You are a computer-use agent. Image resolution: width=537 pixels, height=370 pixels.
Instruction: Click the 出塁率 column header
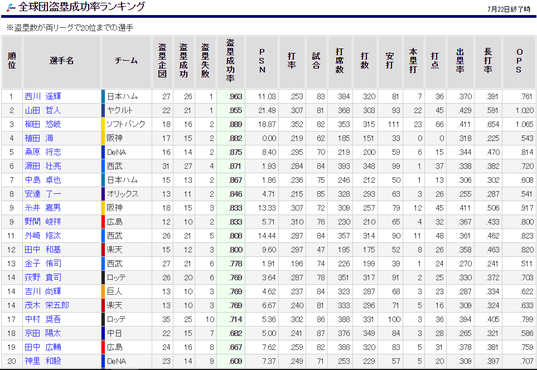pyautogui.click(x=460, y=61)
